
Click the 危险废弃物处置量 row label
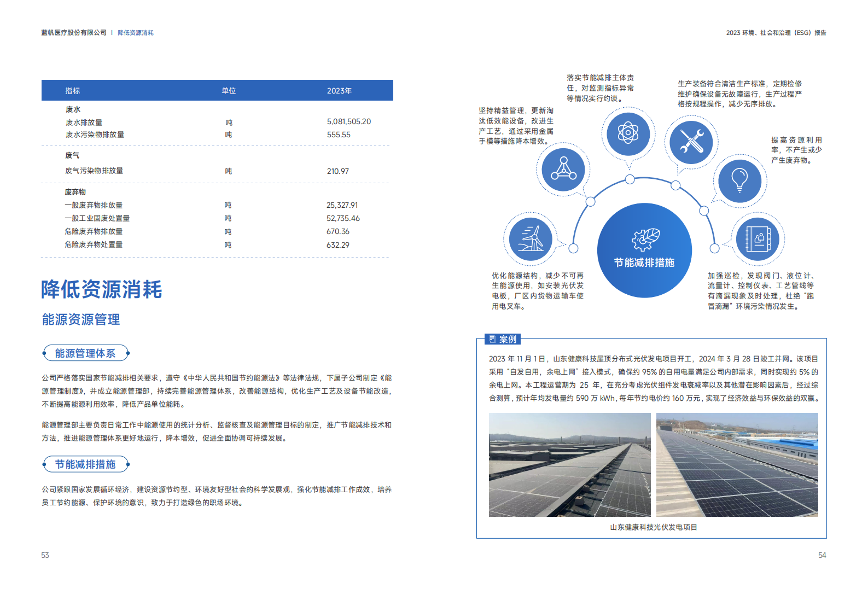(94, 244)
